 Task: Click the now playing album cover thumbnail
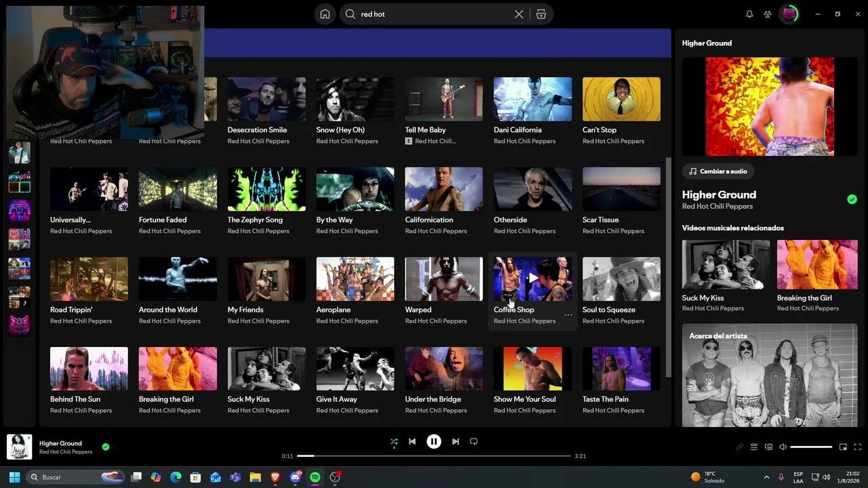click(20, 447)
